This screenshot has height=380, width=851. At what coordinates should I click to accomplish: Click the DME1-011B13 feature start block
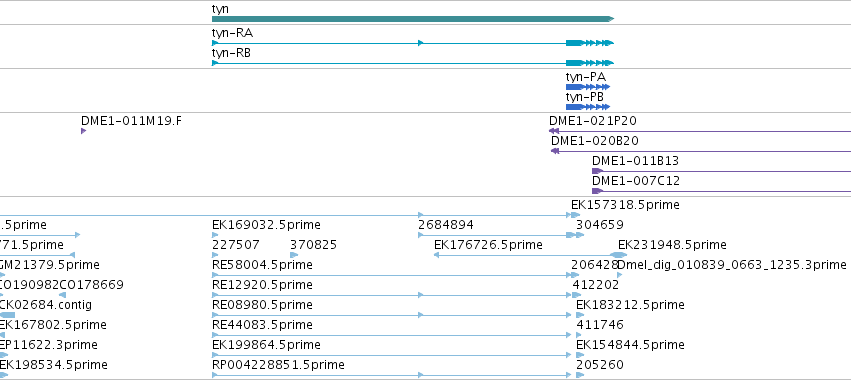597,171
